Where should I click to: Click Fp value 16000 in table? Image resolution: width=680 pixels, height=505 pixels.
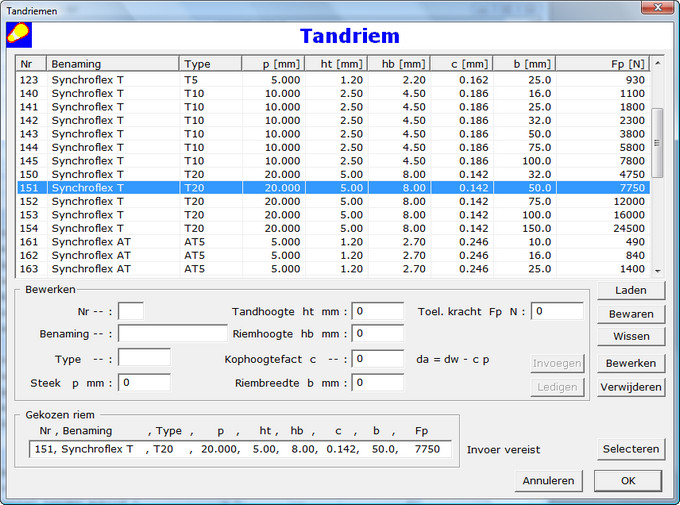click(x=629, y=215)
